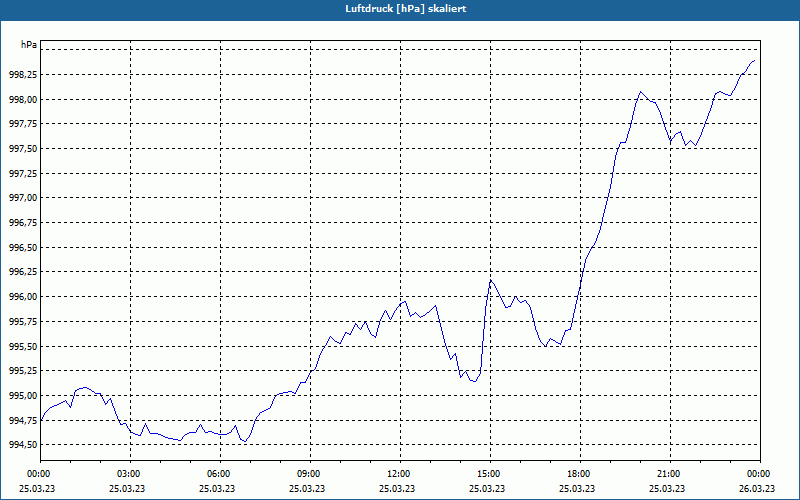Image resolution: width=800 pixels, height=500 pixels.
Task: Click the 25.03.23 date under 09:00
Action: 307,488
